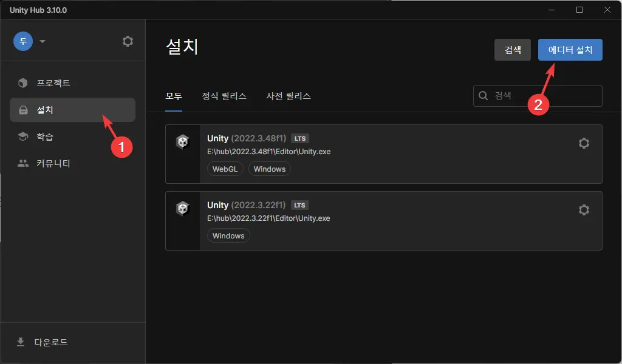622x364 pixels.
Task: Maximize the Unity Hub window
Action: click(x=579, y=10)
